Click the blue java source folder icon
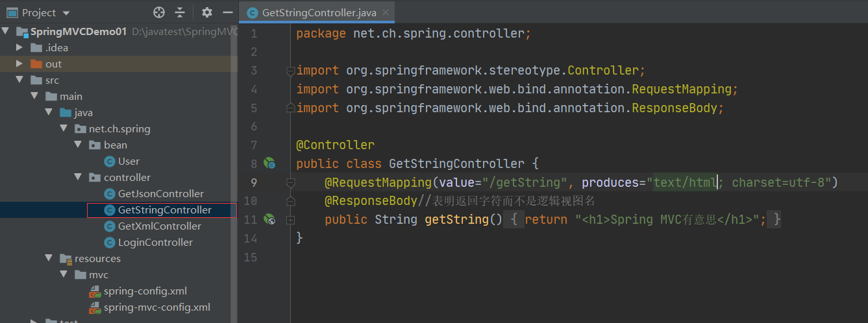This screenshot has width=868, height=323. coord(66,112)
